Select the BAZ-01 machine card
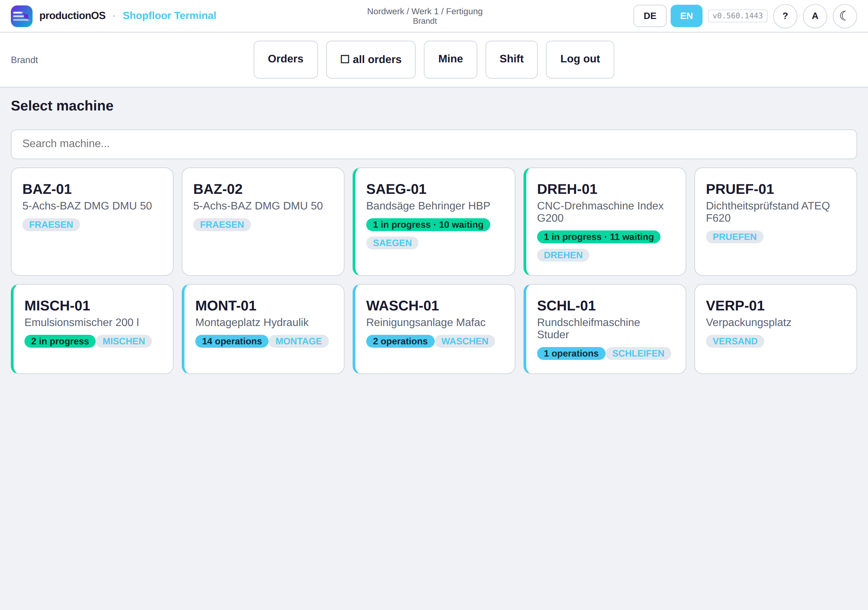 point(92,222)
